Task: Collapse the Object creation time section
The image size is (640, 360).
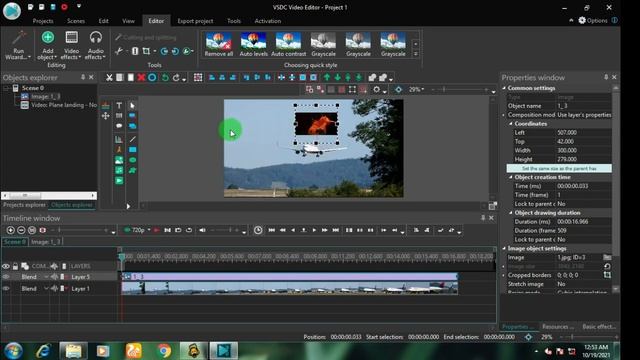Action: 511,177
